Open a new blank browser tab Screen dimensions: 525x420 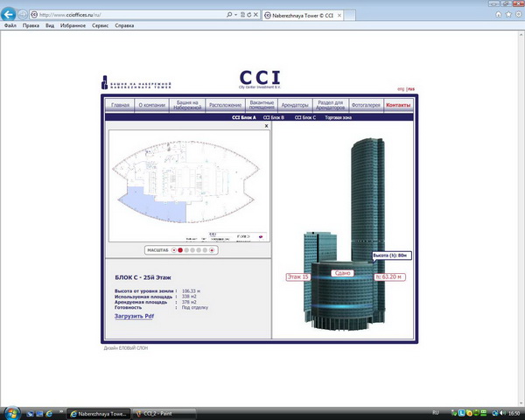pos(349,16)
